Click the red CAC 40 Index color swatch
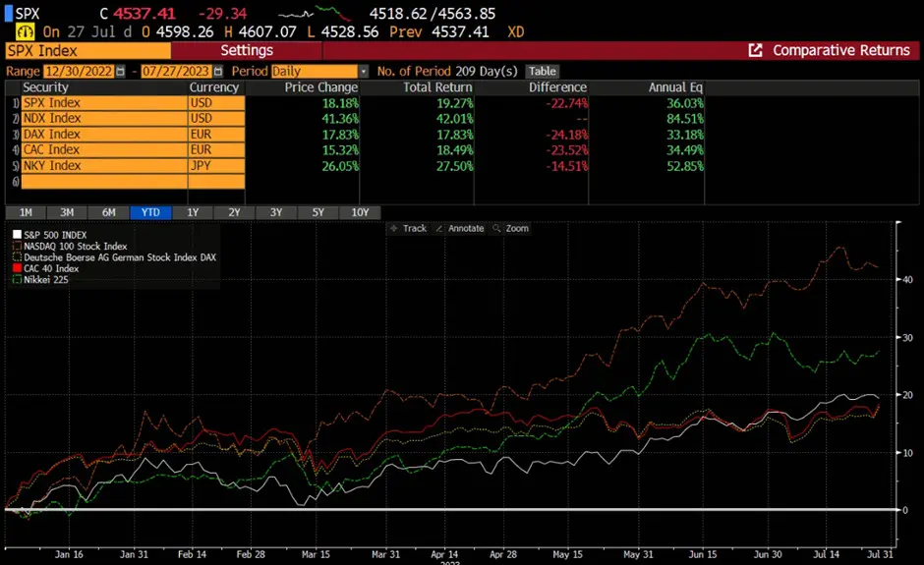The width and height of the screenshot is (924, 565). (x=15, y=268)
